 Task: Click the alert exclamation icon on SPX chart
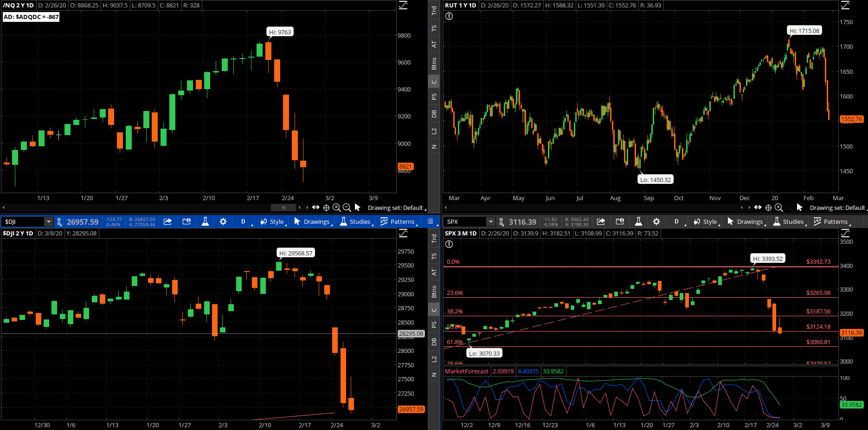(449, 244)
